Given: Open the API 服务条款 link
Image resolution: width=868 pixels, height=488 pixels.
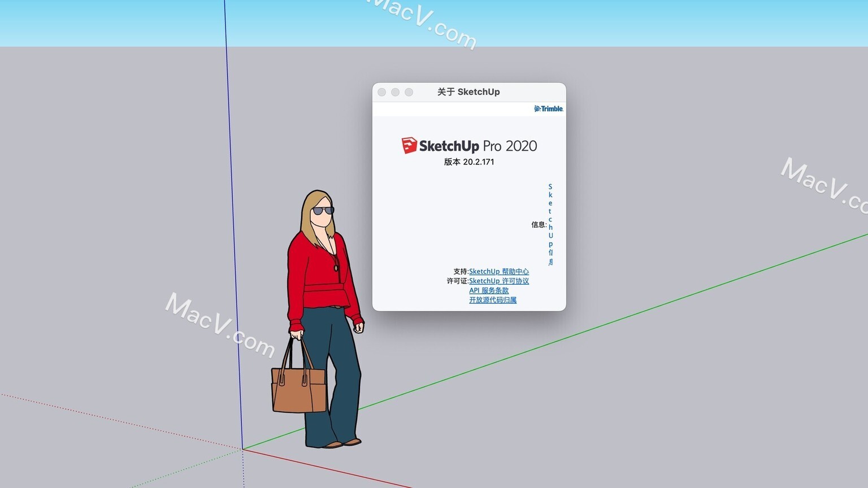Looking at the screenshot, I should pyautogui.click(x=489, y=290).
